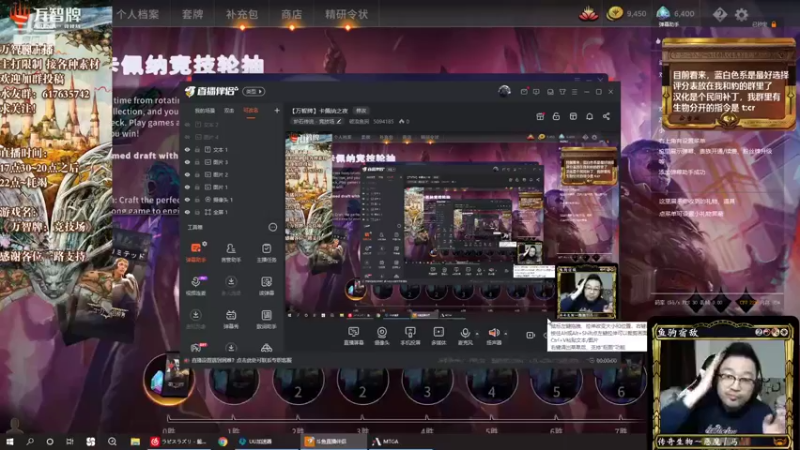Open the 个人档案 tab in MTGA
The height and width of the screenshot is (450, 800).
tap(138, 14)
